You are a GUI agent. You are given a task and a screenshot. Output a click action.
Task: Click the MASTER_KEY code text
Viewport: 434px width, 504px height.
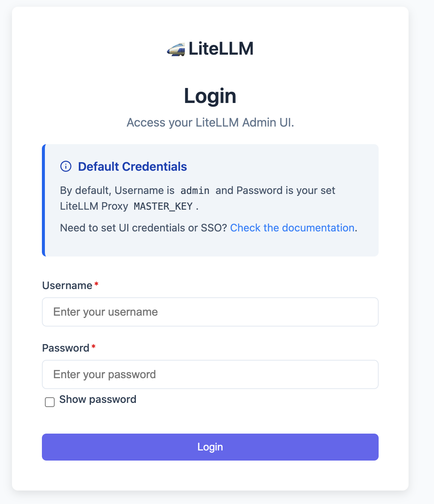pyautogui.click(x=163, y=206)
